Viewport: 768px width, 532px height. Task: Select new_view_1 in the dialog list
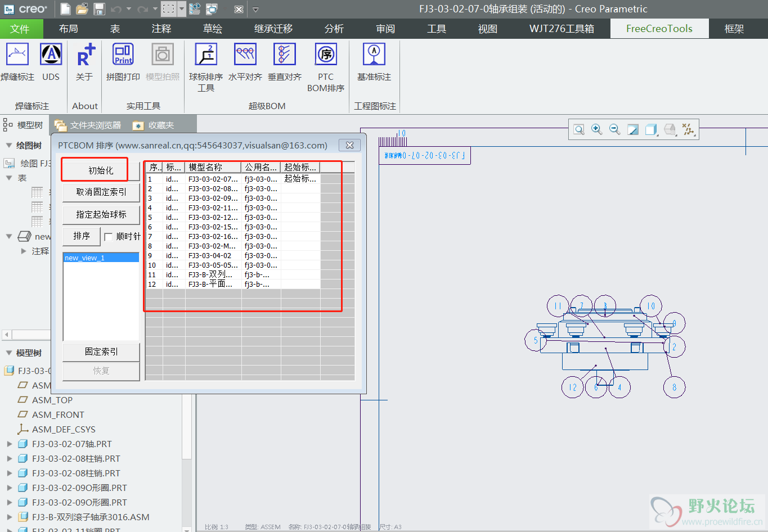(101, 258)
